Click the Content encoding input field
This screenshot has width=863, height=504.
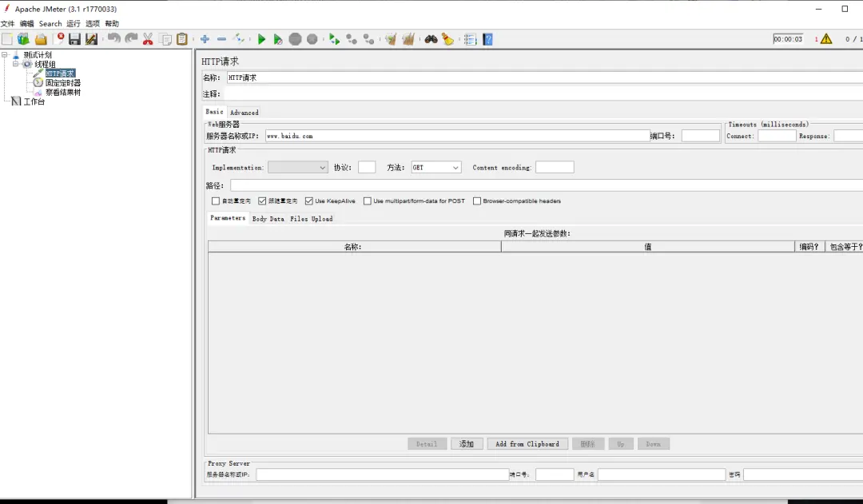click(555, 167)
